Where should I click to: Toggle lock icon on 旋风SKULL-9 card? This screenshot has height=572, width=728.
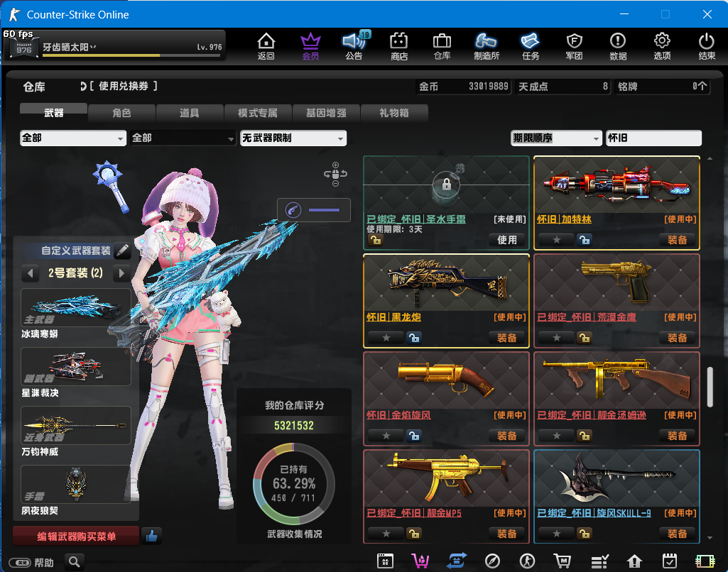click(x=584, y=534)
